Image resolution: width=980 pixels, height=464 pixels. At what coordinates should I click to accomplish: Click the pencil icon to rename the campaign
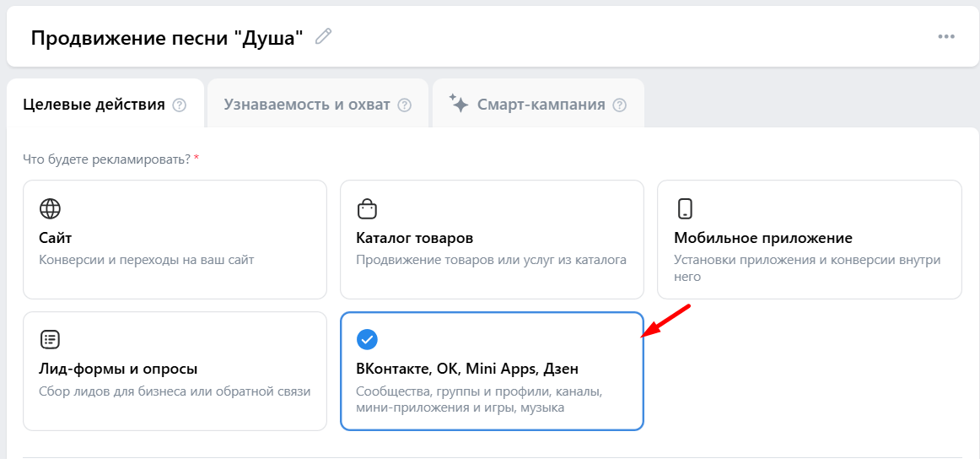[x=324, y=36]
